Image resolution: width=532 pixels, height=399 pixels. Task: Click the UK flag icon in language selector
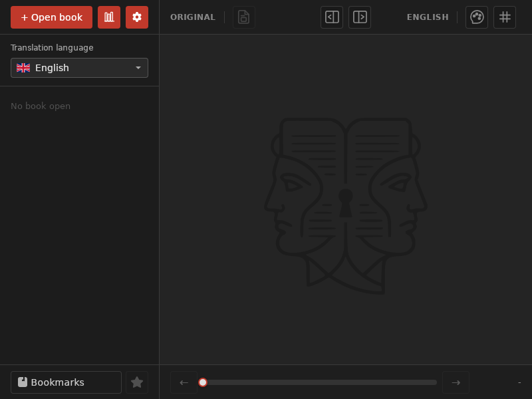coord(23,68)
